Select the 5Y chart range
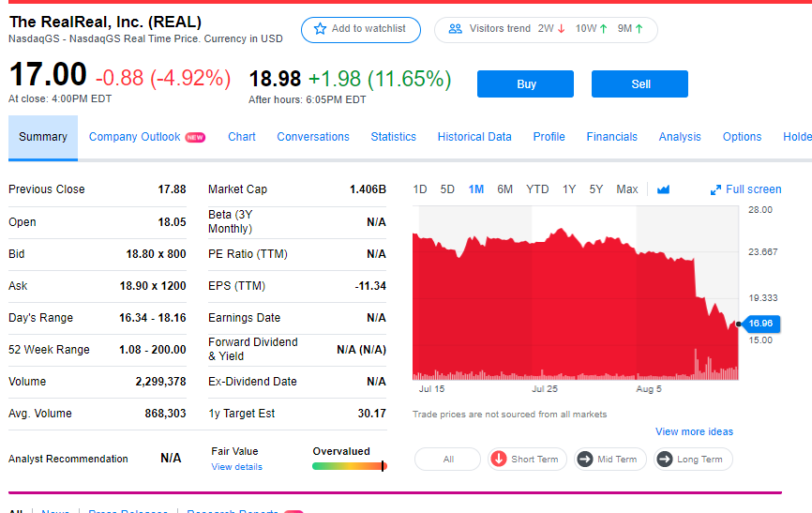The width and height of the screenshot is (812, 513). [596, 189]
